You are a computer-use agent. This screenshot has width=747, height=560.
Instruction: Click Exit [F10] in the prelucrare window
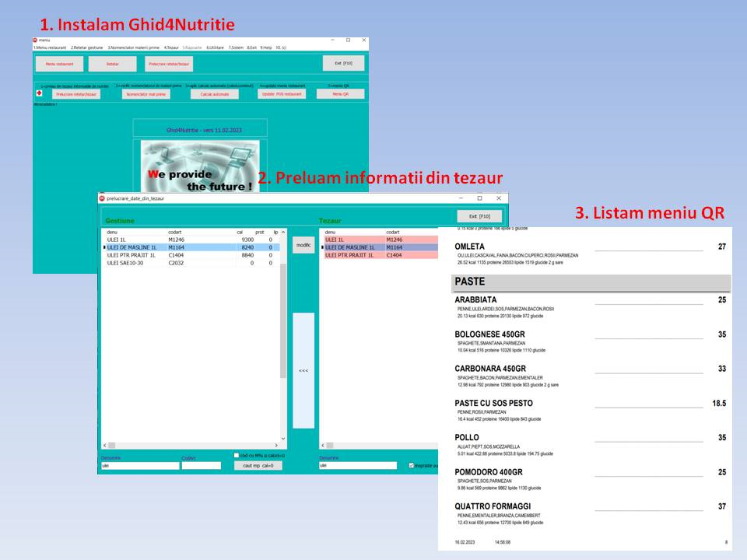pos(480,216)
